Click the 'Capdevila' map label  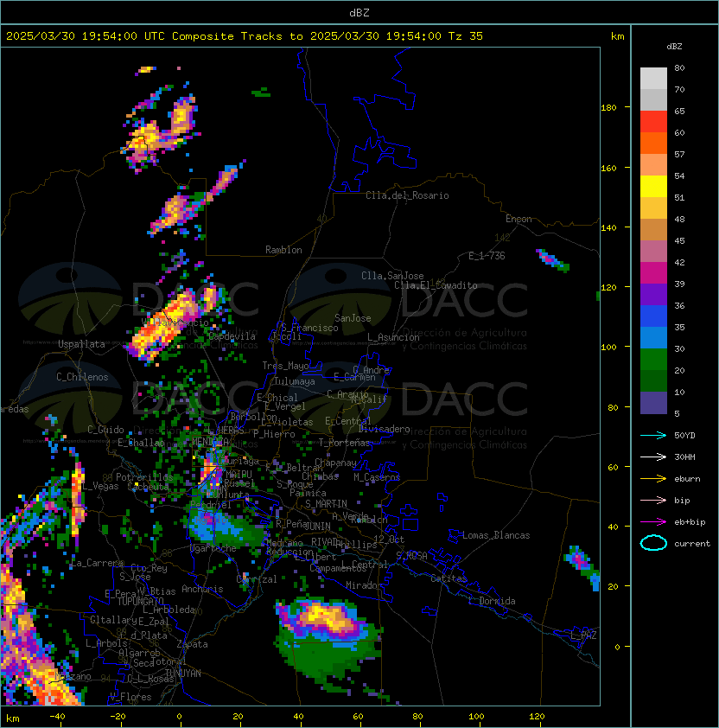coord(232,336)
